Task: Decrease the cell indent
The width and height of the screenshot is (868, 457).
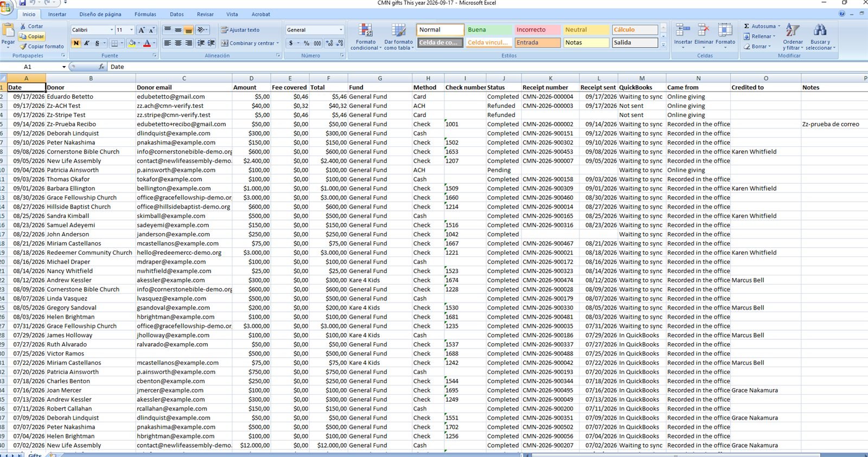Action: (201, 43)
